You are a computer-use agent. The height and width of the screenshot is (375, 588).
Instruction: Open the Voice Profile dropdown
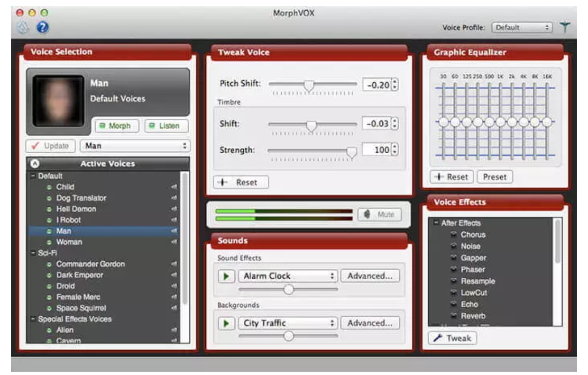tap(522, 28)
